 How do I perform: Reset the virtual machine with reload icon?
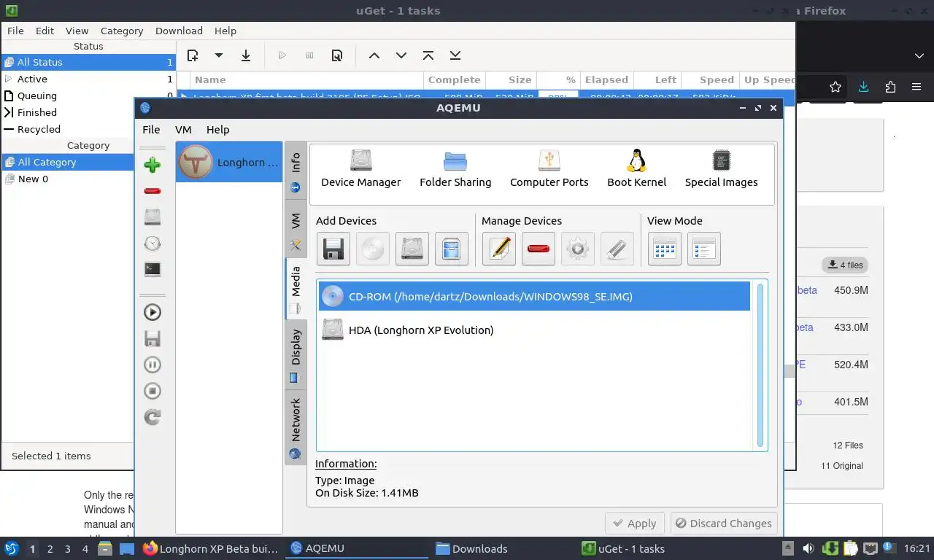153,417
